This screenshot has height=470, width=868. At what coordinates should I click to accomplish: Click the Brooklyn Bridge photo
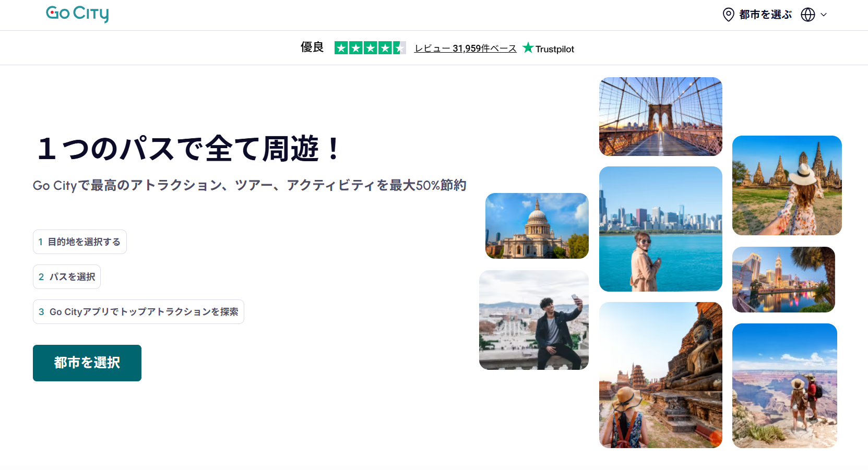coord(660,116)
